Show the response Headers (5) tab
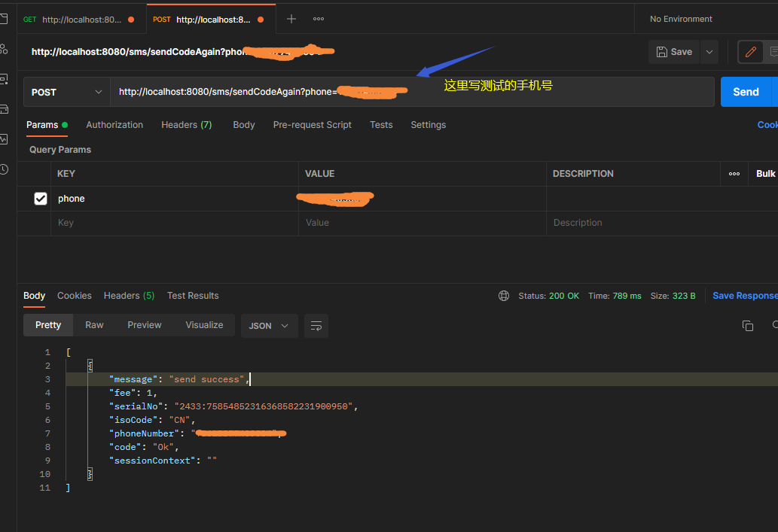Screen dimensions: 778x532 pos(129,296)
